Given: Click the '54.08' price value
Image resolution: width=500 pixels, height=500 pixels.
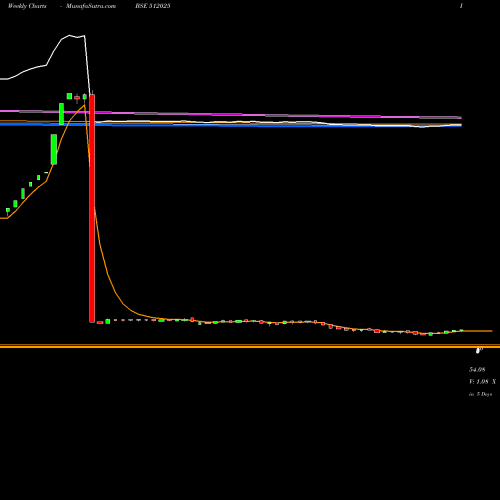Looking at the screenshot, I should tap(477, 369).
